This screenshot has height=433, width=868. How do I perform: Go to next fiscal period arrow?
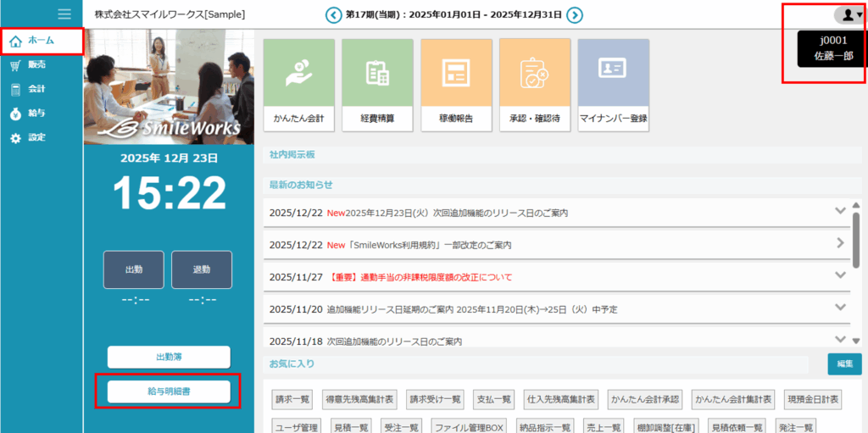coord(575,14)
